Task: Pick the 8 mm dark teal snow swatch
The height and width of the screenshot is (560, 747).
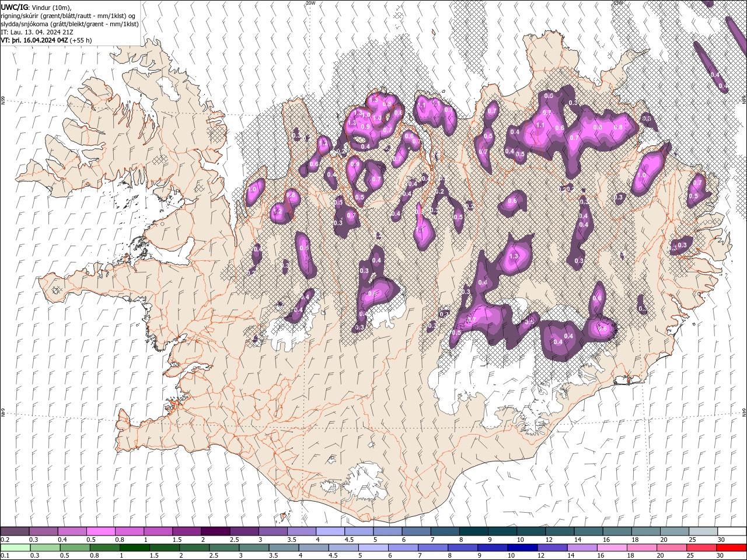Action: tap(473, 531)
